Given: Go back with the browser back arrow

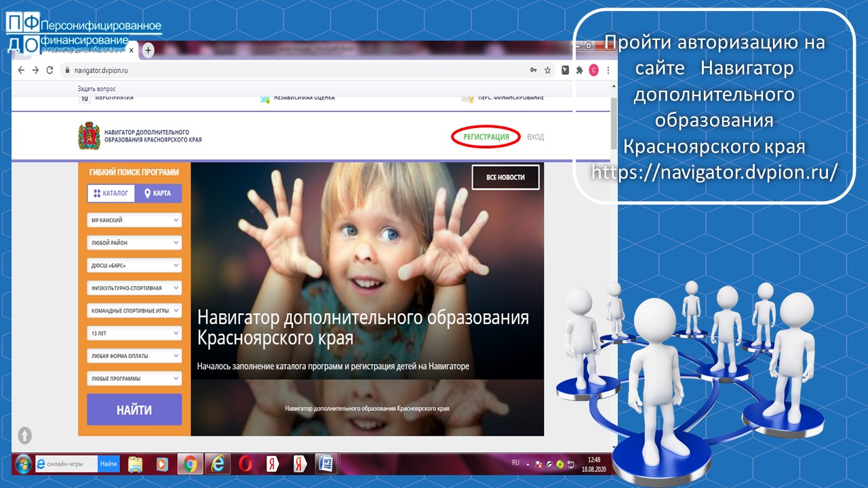Looking at the screenshot, I should click(x=21, y=70).
